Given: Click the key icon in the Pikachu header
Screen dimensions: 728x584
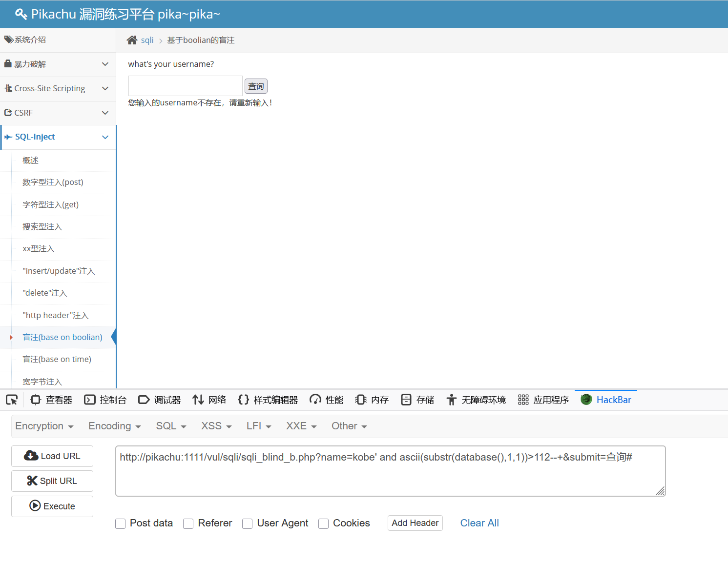Looking at the screenshot, I should coord(21,14).
